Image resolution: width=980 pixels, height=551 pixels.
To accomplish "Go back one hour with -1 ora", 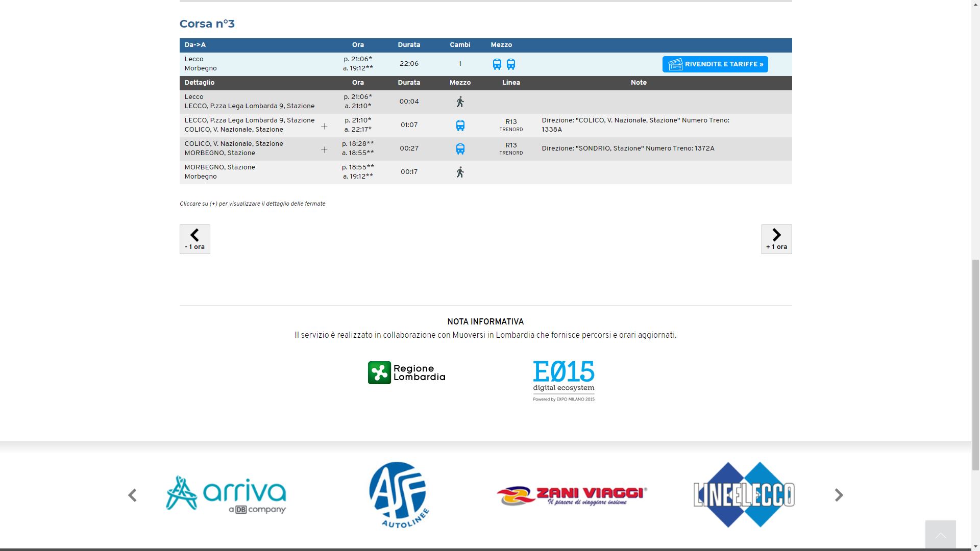I will click(x=194, y=239).
